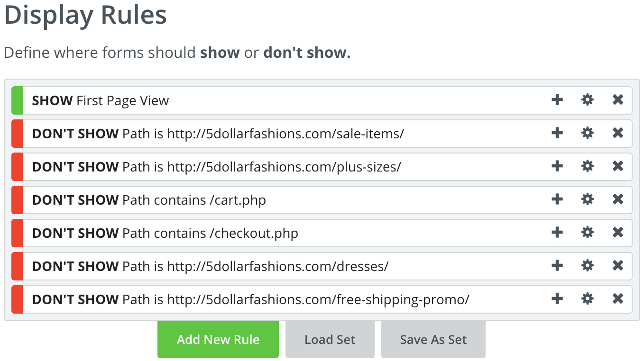Click the Save As Set button

pos(433,339)
